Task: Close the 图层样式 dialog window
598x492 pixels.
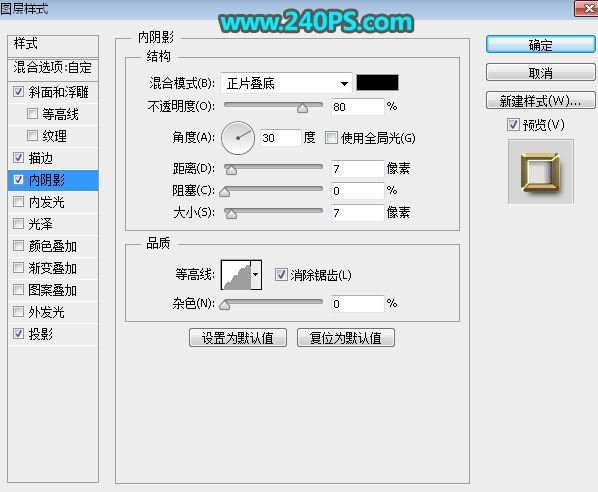Action: 587,8
